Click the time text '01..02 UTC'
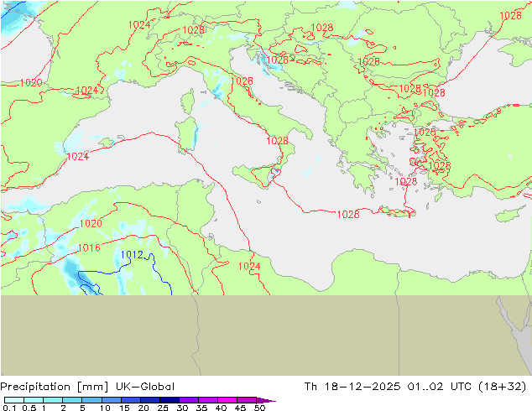 point(440,386)
